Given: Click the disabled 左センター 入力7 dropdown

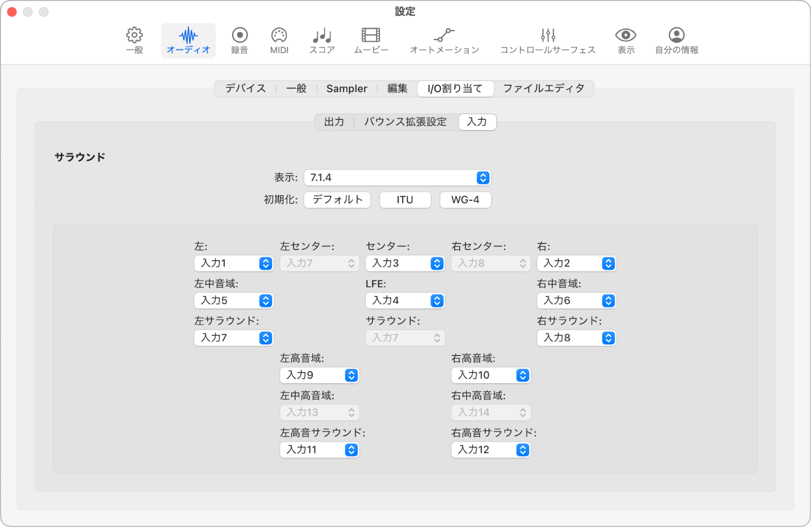Looking at the screenshot, I should pyautogui.click(x=319, y=263).
